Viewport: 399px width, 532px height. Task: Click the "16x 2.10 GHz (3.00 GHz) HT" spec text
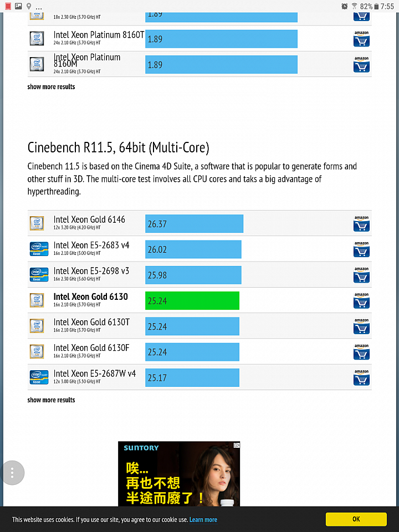(77, 253)
